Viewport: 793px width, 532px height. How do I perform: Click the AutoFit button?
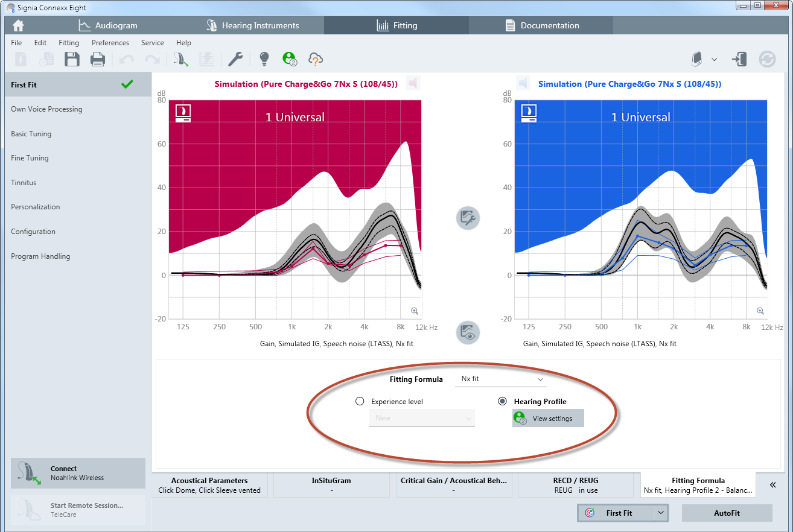(727, 513)
